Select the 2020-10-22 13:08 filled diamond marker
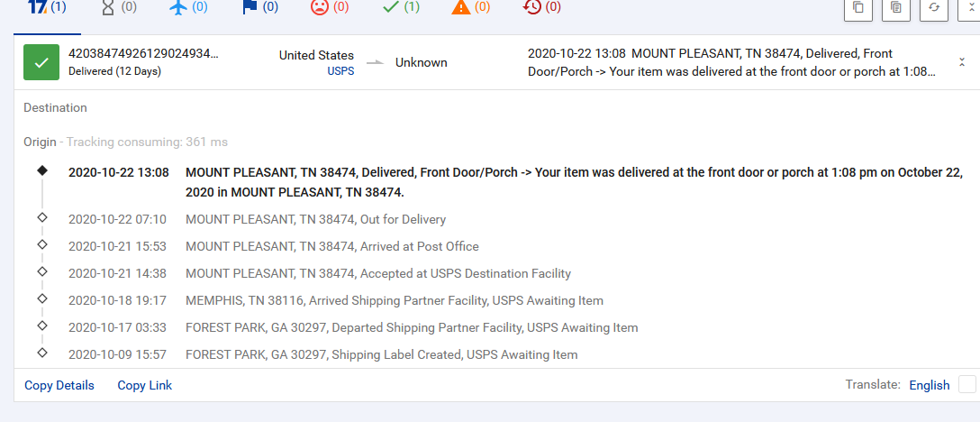The image size is (980, 422). [x=41, y=170]
